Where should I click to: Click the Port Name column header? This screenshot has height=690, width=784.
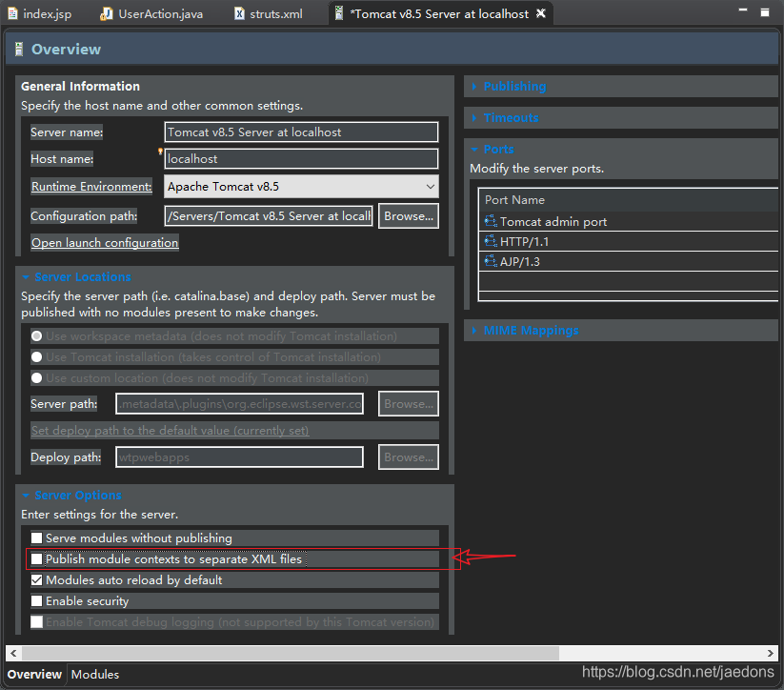click(629, 200)
